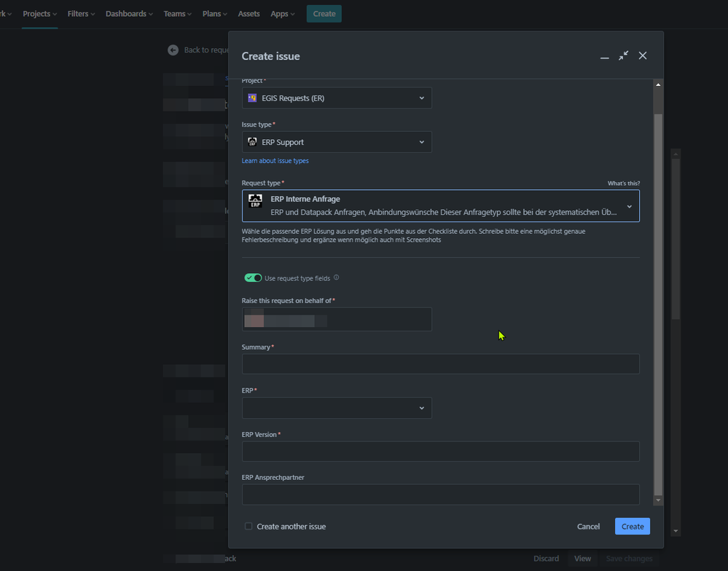Open Learn about issue types link
This screenshot has height=571, width=728.
pyautogui.click(x=275, y=160)
